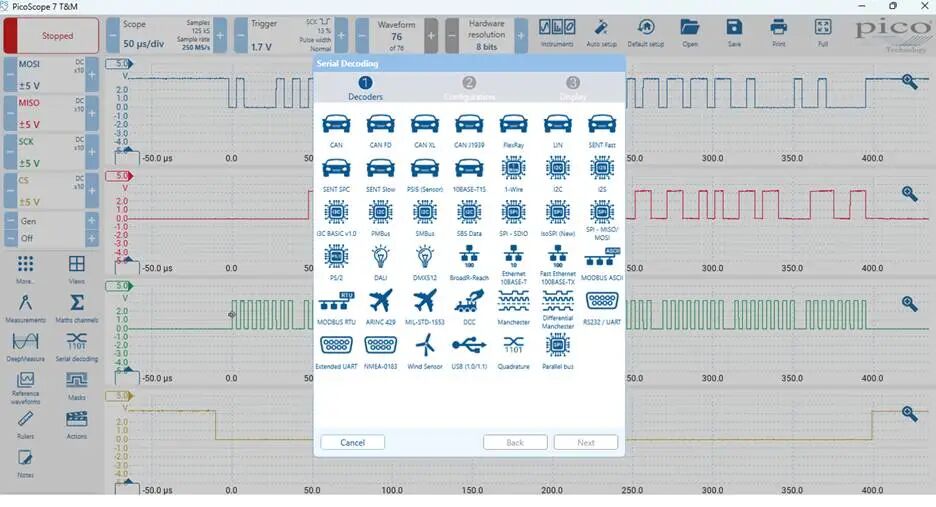Open the Maths channels tool
The image size is (936, 507).
click(76, 308)
